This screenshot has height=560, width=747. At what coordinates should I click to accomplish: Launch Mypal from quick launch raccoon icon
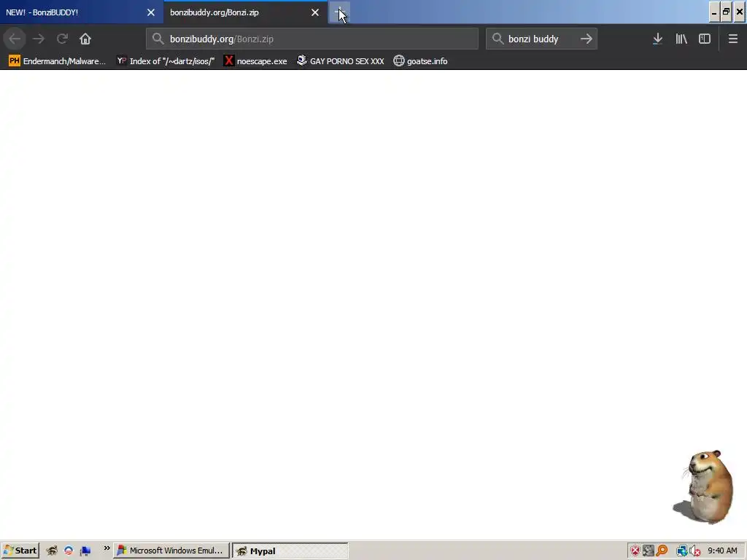tap(52, 551)
